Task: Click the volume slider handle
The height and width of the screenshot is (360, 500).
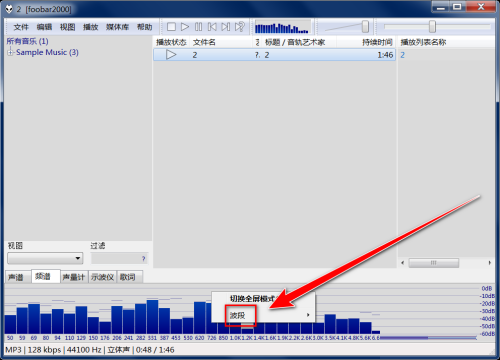Action: pos(365,27)
